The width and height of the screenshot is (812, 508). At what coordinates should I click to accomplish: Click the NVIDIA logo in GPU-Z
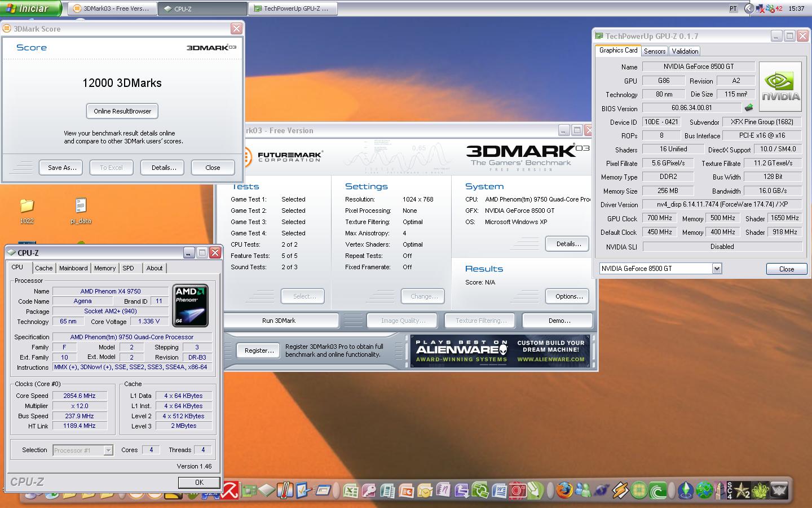tap(780, 86)
